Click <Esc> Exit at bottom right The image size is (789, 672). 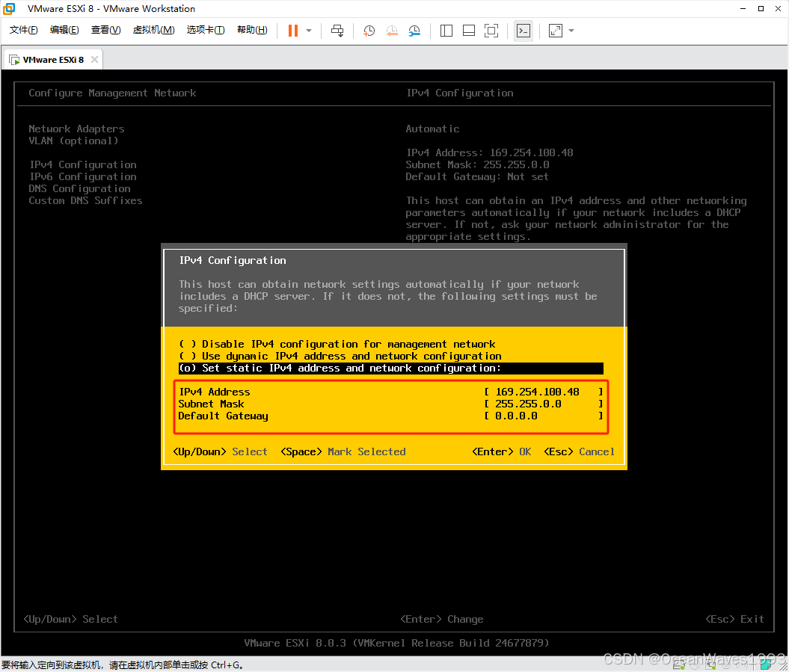[x=734, y=619]
